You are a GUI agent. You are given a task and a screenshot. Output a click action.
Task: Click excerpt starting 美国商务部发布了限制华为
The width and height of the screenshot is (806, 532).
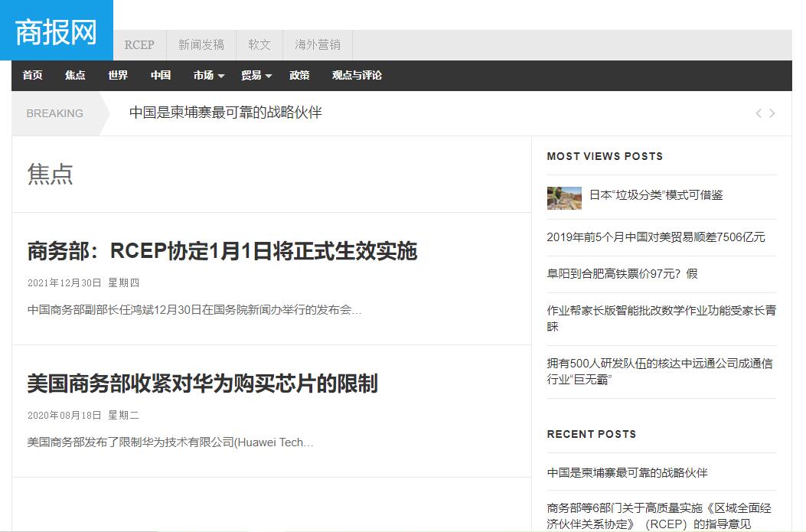(x=170, y=442)
